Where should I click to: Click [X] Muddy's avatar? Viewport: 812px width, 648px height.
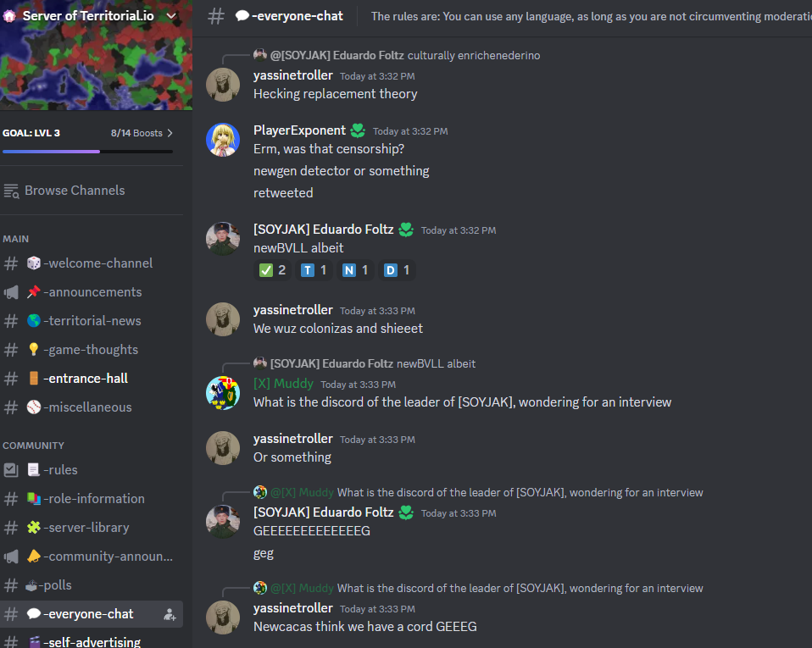pos(223,393)
